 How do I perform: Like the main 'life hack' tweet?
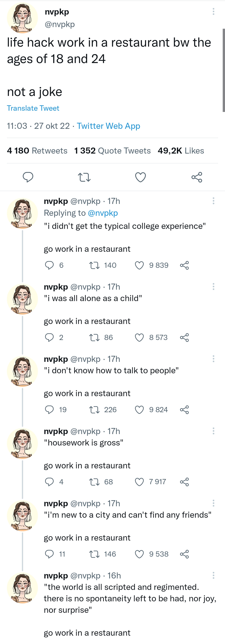click(x=140, y=177)
